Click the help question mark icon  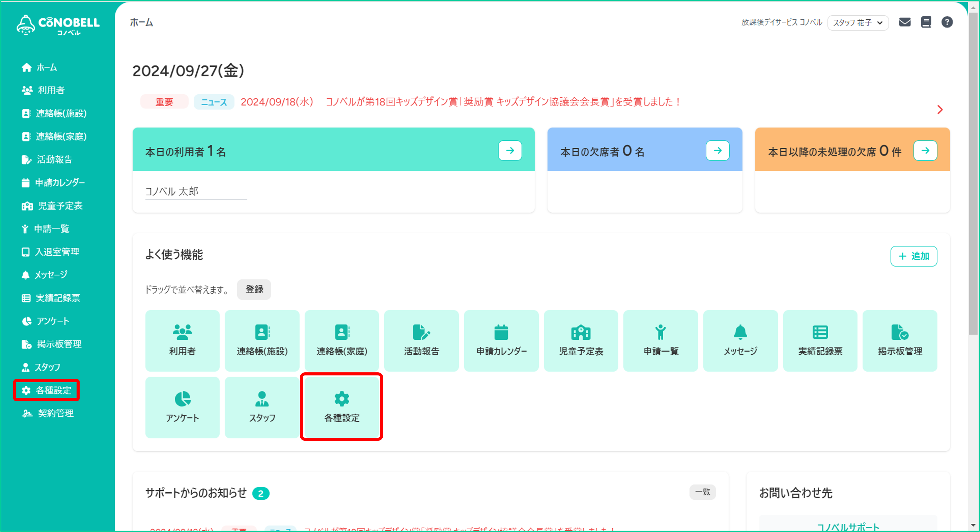point(947,22)
